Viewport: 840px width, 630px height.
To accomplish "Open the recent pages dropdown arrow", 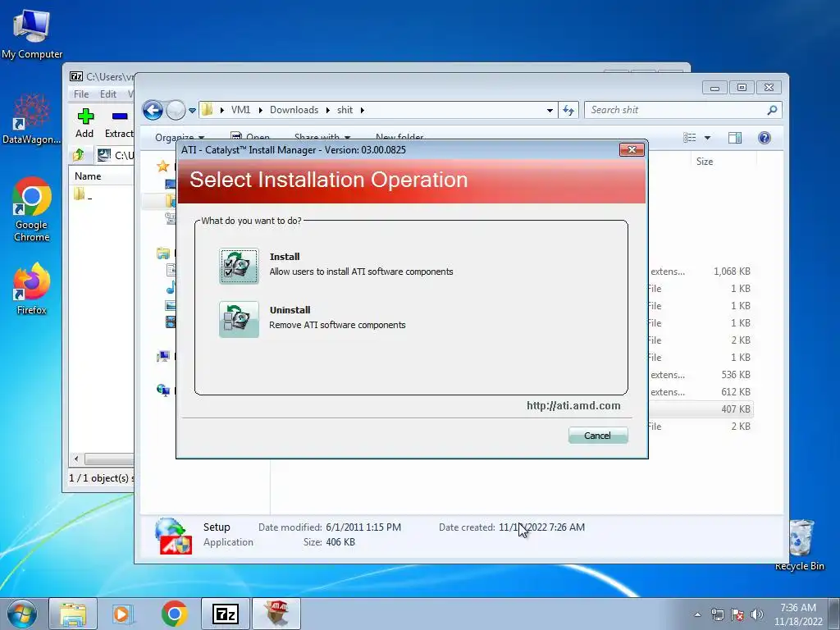I will (192, 111).
